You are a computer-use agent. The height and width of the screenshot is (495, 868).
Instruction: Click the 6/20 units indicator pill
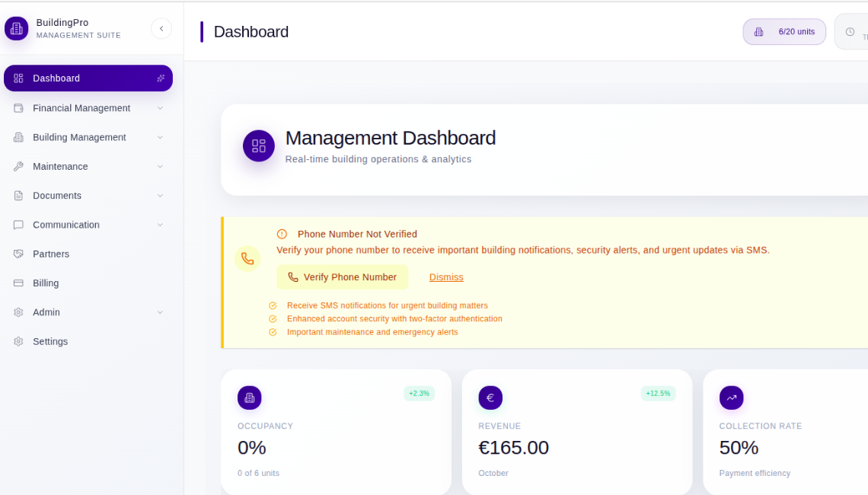point(784,31)
